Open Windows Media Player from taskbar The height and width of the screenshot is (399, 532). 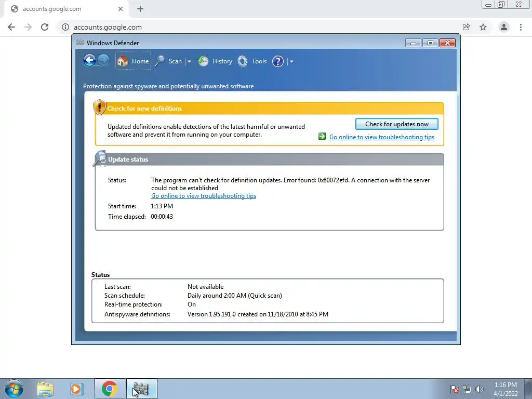[x=77, y=389]
